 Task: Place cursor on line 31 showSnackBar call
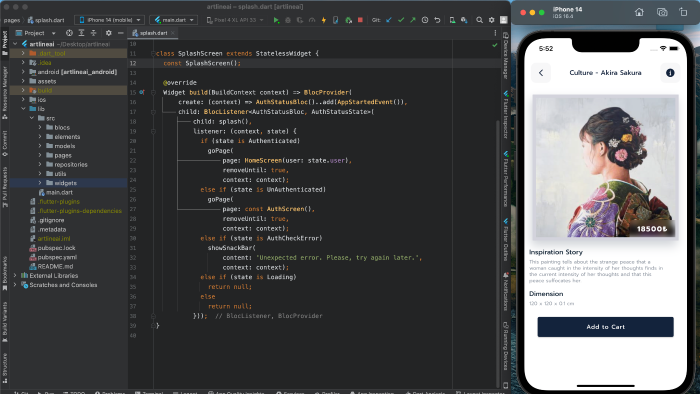[232, 248]
